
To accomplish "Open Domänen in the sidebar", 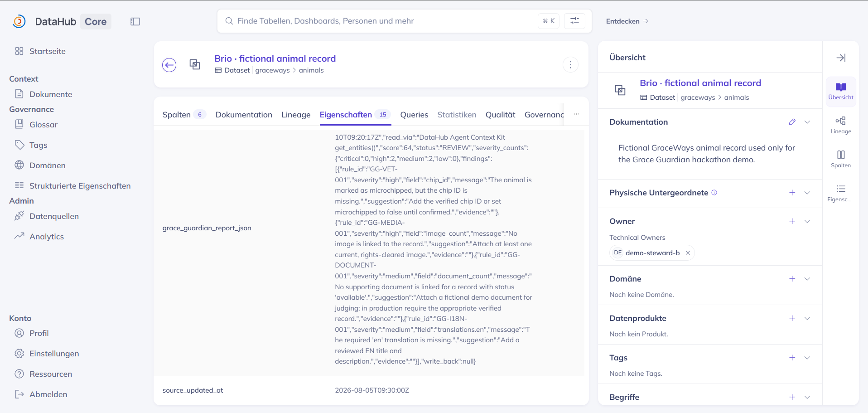I will 40,165.
